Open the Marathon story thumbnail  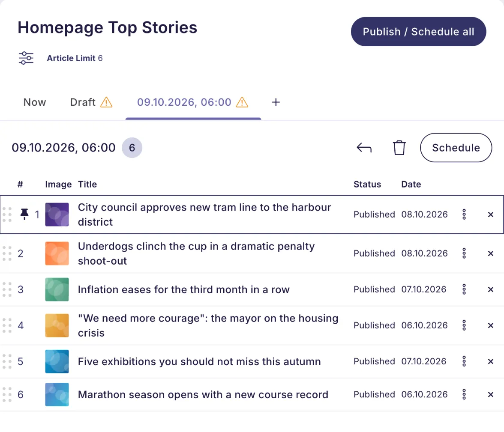(57, 394)
